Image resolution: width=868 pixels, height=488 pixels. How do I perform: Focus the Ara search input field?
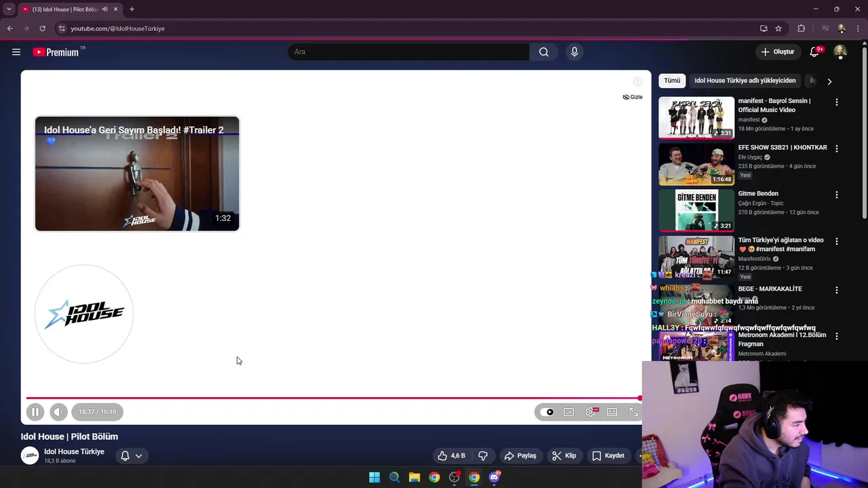408,52
